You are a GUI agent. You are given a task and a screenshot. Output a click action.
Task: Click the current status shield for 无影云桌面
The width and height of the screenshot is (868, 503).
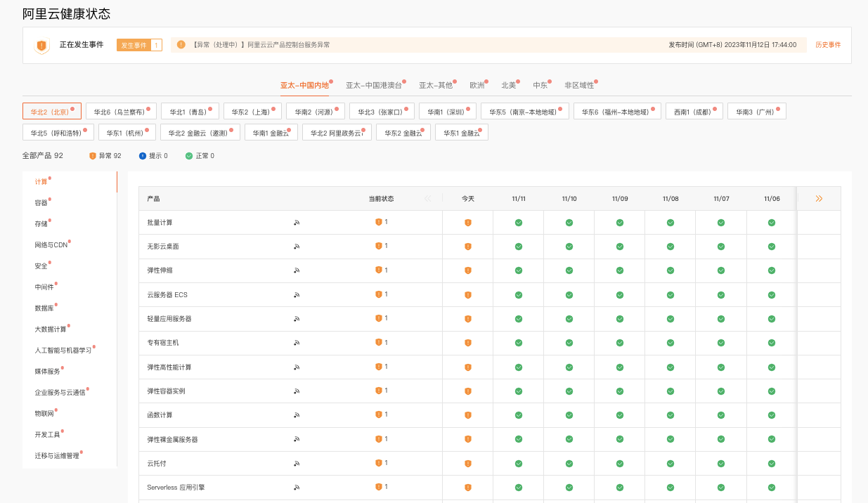[x=379, y=246]
